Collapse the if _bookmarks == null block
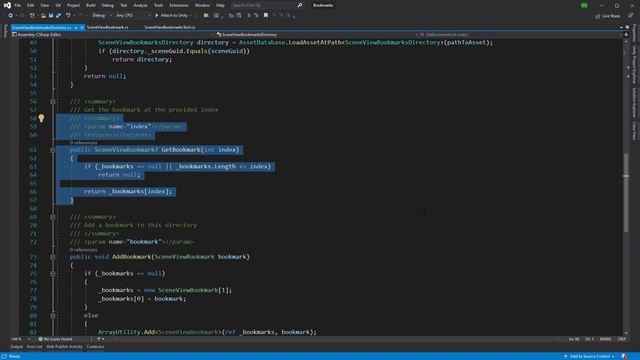Screen dimensions: 640x360 [53, 273]
